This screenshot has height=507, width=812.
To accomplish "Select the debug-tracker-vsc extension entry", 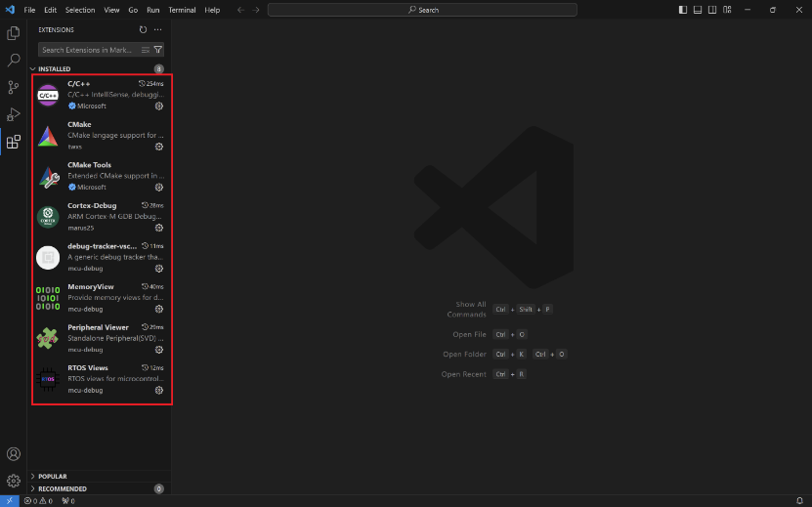I will pos(101,257).
